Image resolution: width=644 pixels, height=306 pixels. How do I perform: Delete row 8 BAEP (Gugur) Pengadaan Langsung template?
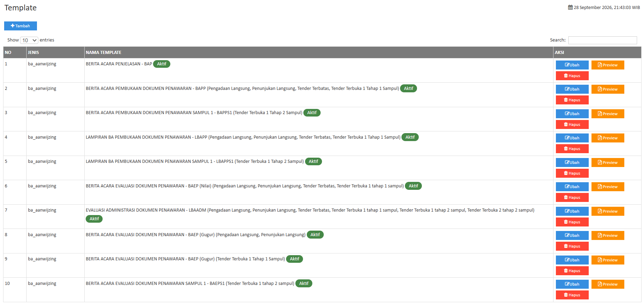572,246
